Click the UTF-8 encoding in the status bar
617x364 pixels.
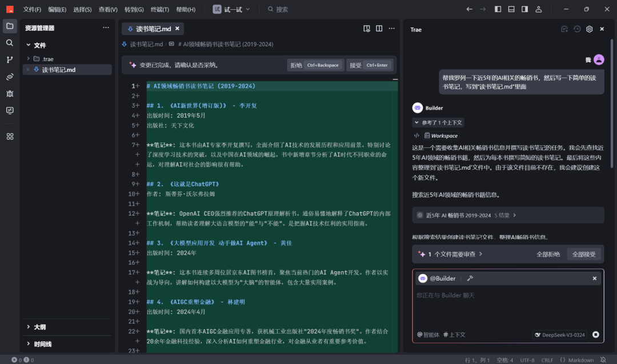527,359
